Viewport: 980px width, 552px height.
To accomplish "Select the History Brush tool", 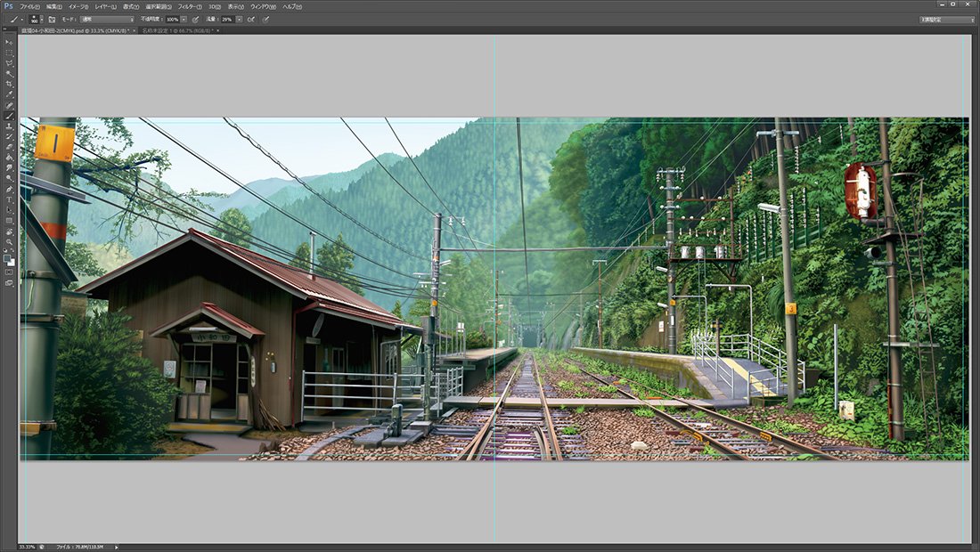I will pos(9,135).
